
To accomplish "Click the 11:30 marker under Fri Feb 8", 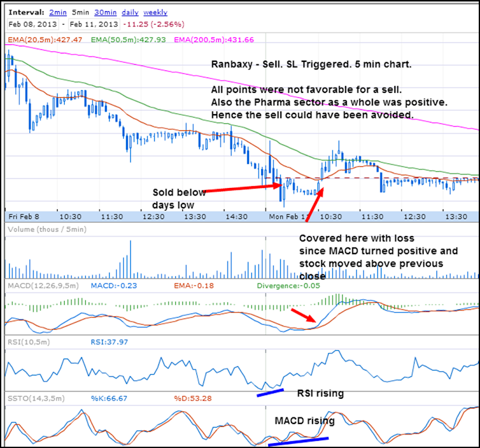I will [112, 217].
